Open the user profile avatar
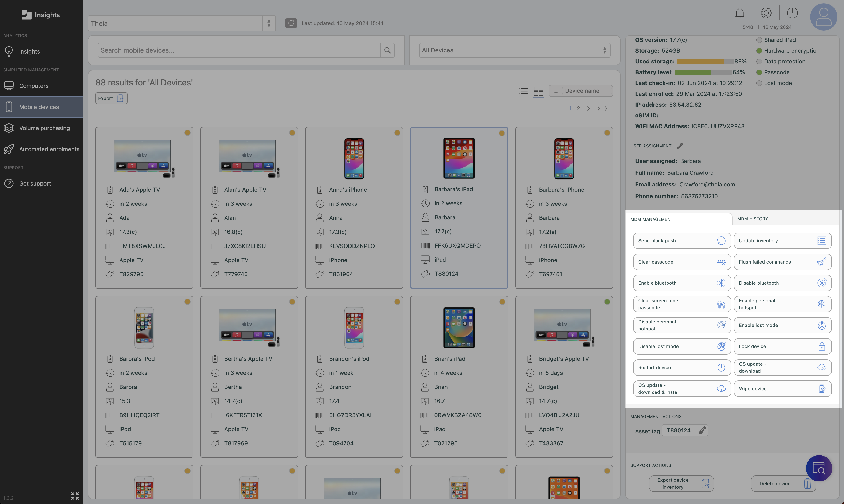 point(824,17)
